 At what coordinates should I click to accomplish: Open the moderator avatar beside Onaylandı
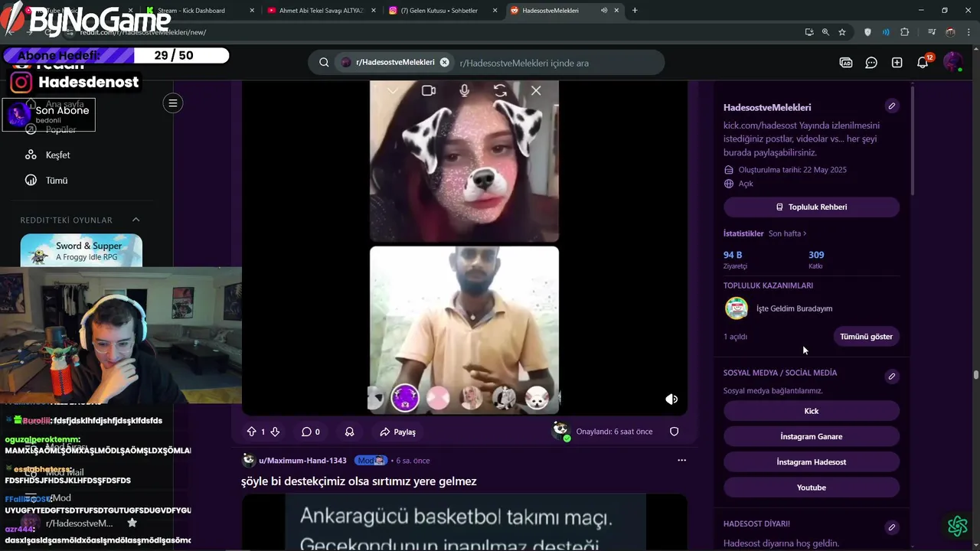[x=560, y=431]
